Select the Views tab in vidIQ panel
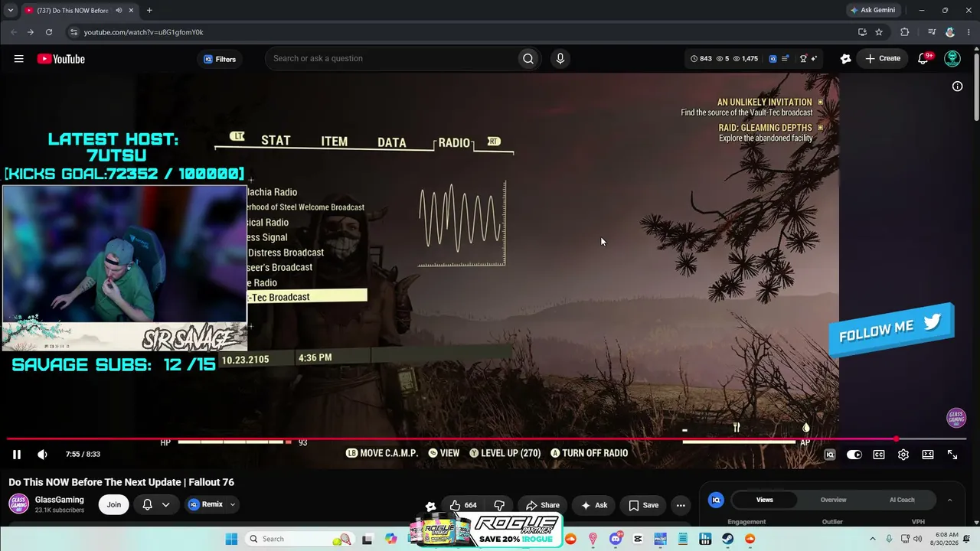 (765, 500)
